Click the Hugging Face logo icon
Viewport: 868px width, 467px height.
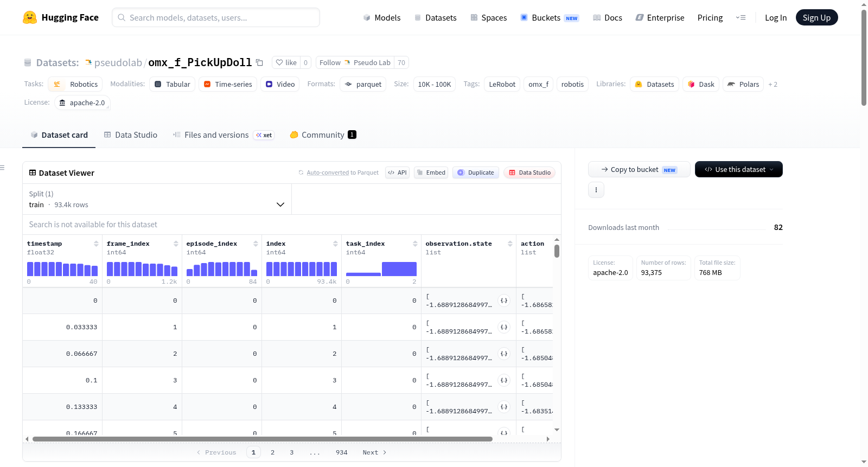click(x=30, y=17)
